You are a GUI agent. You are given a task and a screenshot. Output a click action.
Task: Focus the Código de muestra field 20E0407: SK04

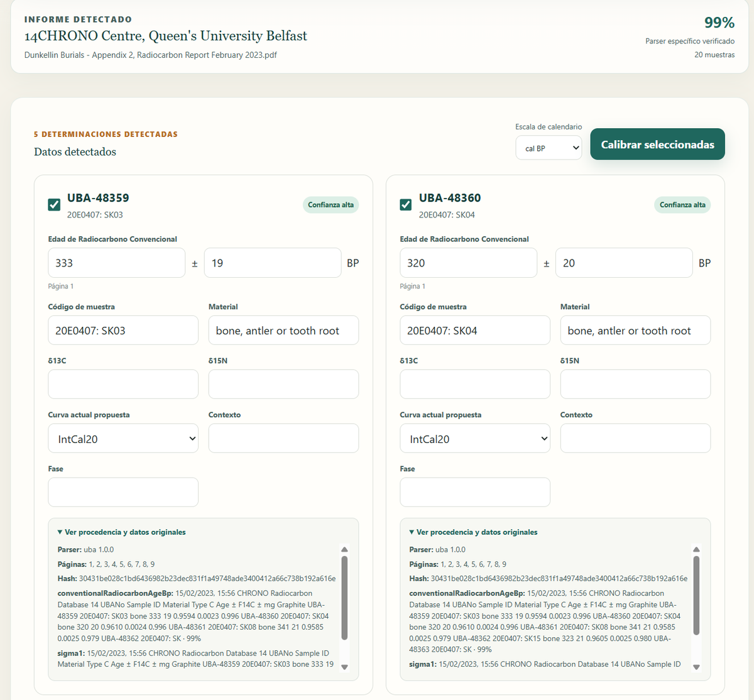pyautogui.click(x=475, y=331)
